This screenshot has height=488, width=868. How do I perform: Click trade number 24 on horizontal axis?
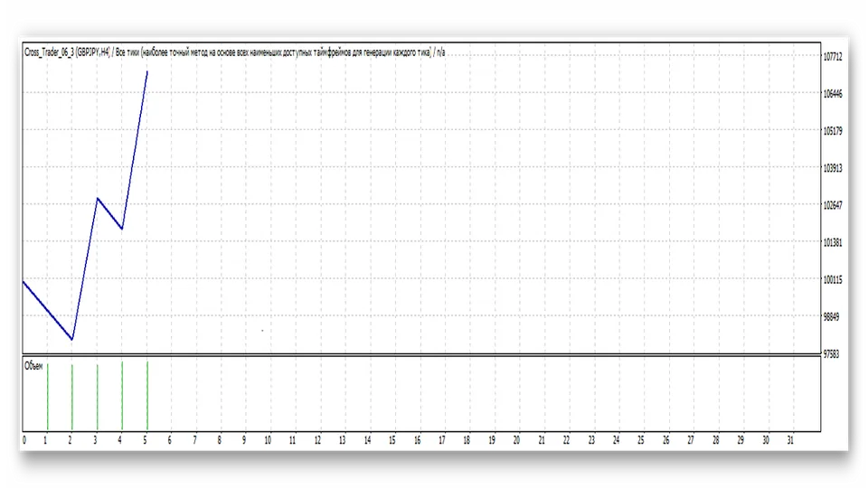click(616, 440)
